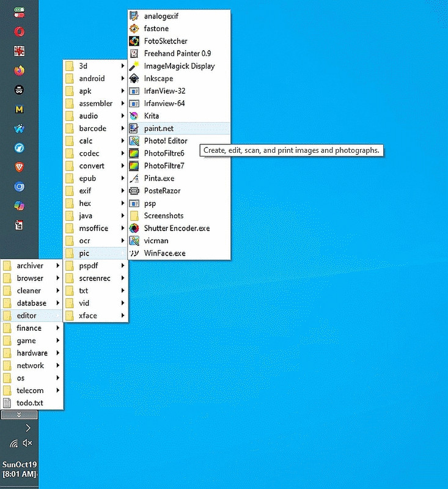Start Pinta.exe
Viewport: 448px width, 489px height.
[179, 178]
